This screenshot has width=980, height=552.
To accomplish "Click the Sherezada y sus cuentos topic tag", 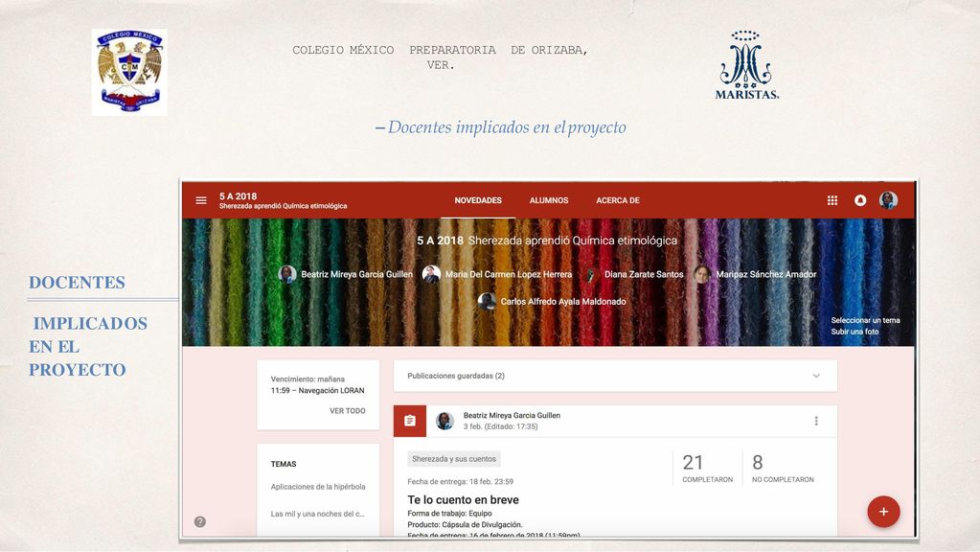I will click(454, 459).
